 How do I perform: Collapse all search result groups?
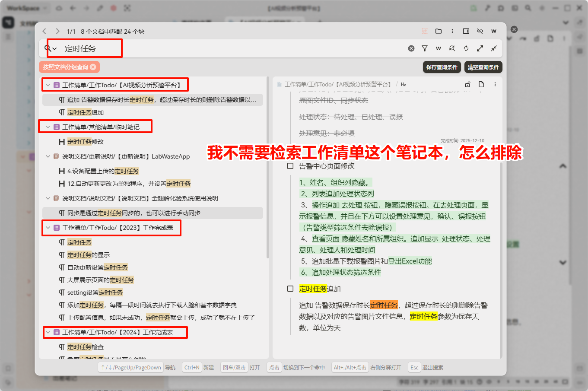pos(494,48)
